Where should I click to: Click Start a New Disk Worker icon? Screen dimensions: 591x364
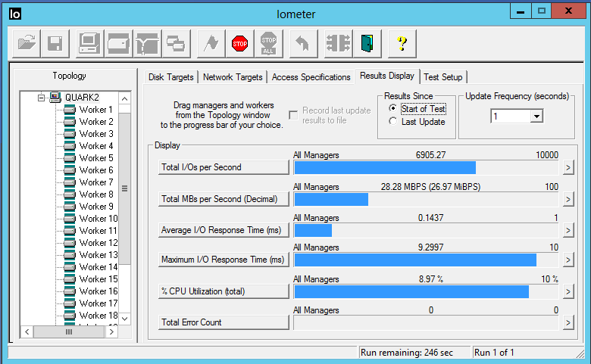point(118,44)
